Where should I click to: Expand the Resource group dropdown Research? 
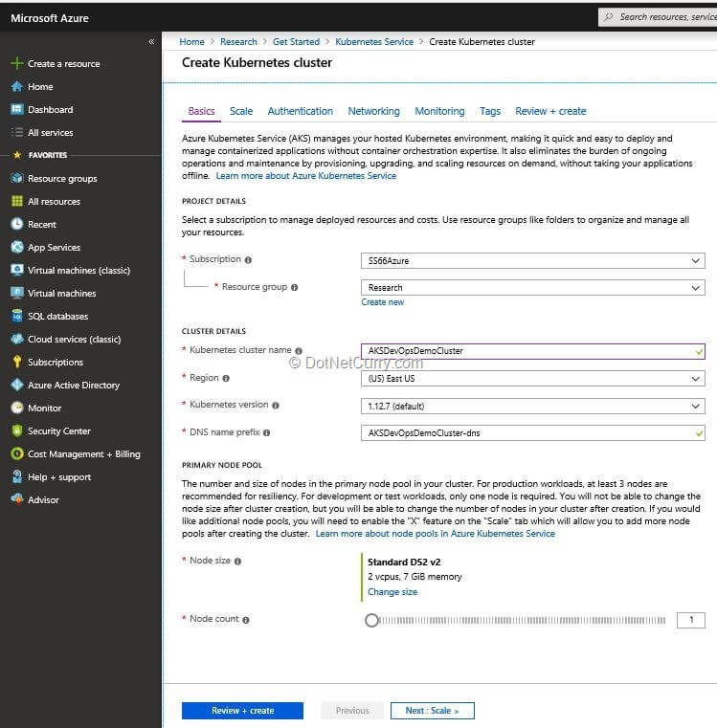tap(532, 287)
